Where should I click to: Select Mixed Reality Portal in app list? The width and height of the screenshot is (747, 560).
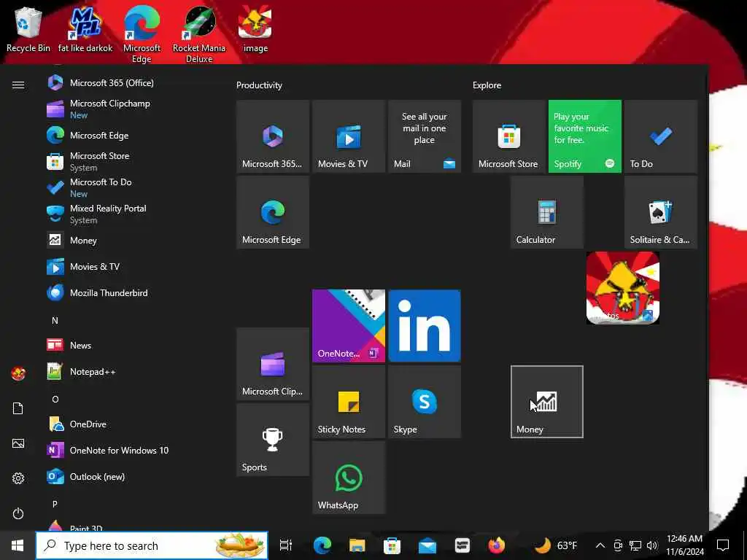tap(133, 214)
